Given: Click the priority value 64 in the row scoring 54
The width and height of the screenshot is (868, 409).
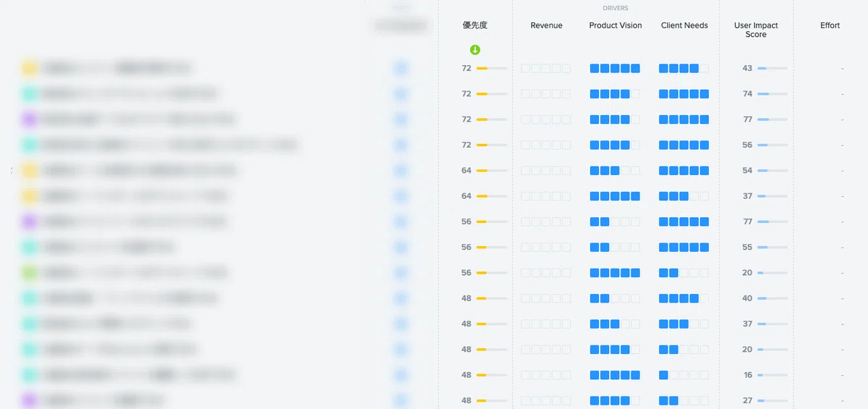Looking at the screenshot, I should pos(467,171).
